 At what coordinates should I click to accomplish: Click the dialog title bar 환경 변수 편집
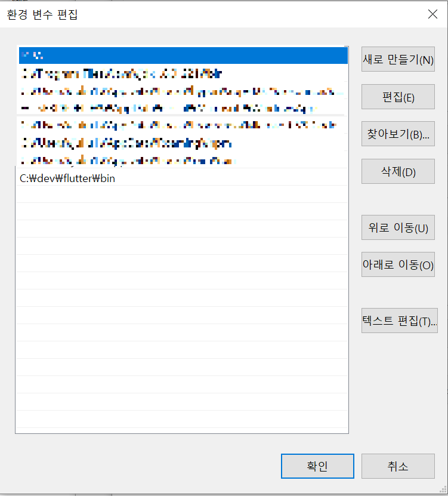[x=42, y=14]
